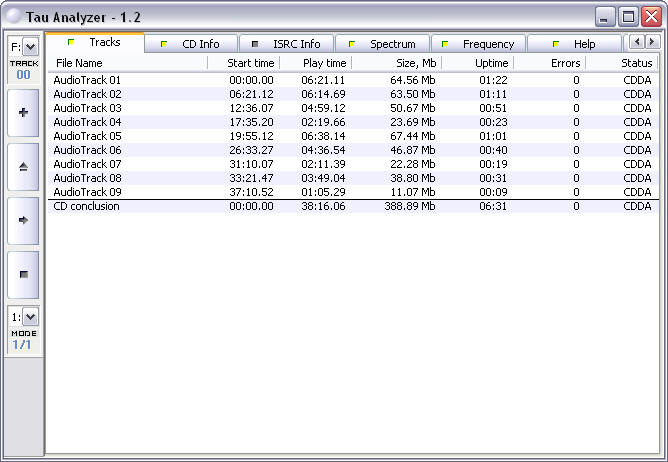The height and width of the screenshot is (462, 668).
Task: Open the Help tab
Action: pyautogui.click(x=574, y=44)
